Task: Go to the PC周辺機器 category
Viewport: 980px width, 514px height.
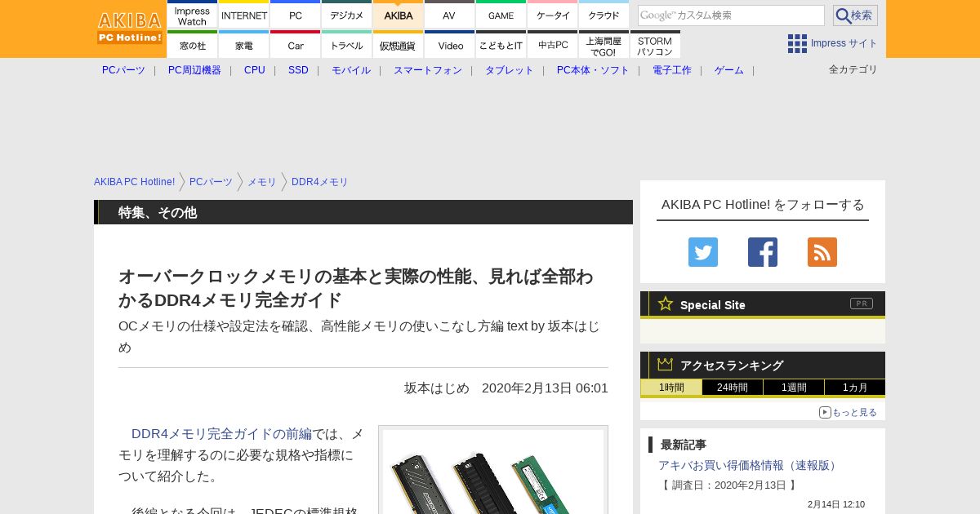Action: pos(194,70)
